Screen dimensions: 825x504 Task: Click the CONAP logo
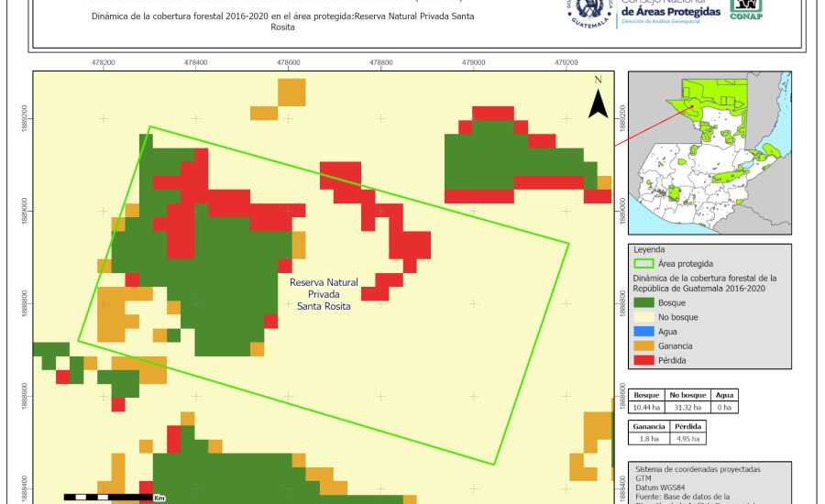pyautogui.click(x=745, y=9)
